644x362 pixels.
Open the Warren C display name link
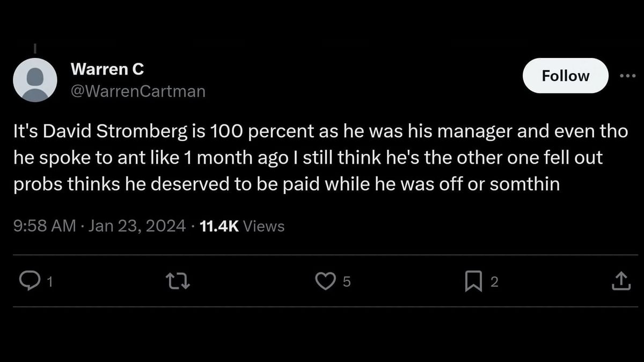coord(107,69)
